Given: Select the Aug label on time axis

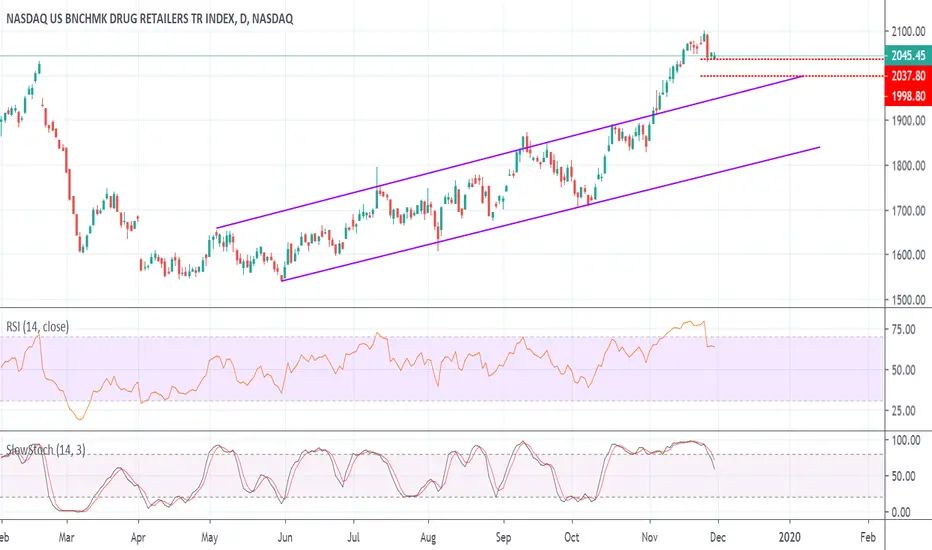Looking at the screenshot, I should (428, 538).
